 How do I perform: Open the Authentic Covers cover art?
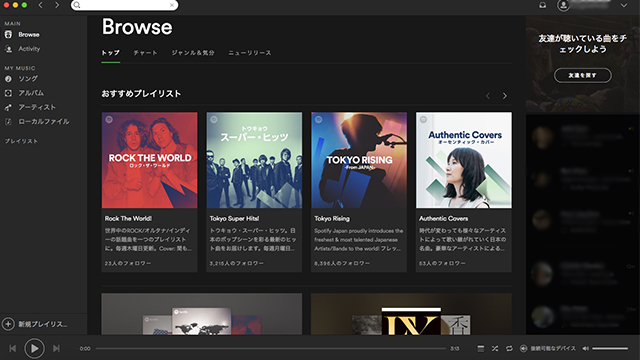pyautogui.click(x=464, y=160)
